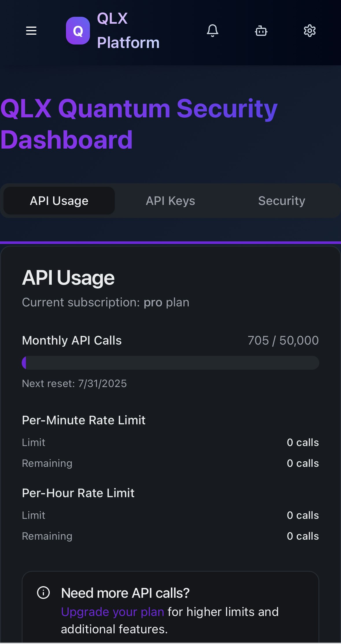Click the purple Q logo icon

pyautogui.click(x=78, y=31)
